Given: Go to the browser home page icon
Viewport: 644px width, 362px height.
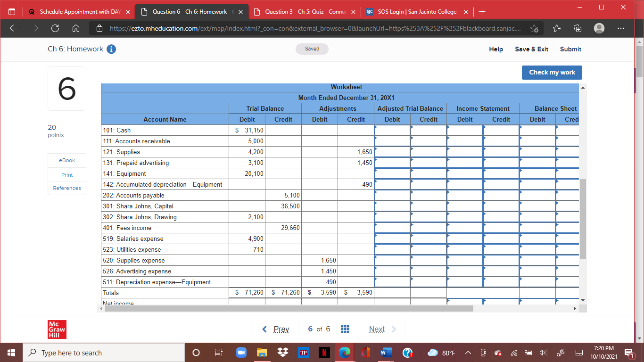Looking at the screenshot, I should [x=75, y=29].
